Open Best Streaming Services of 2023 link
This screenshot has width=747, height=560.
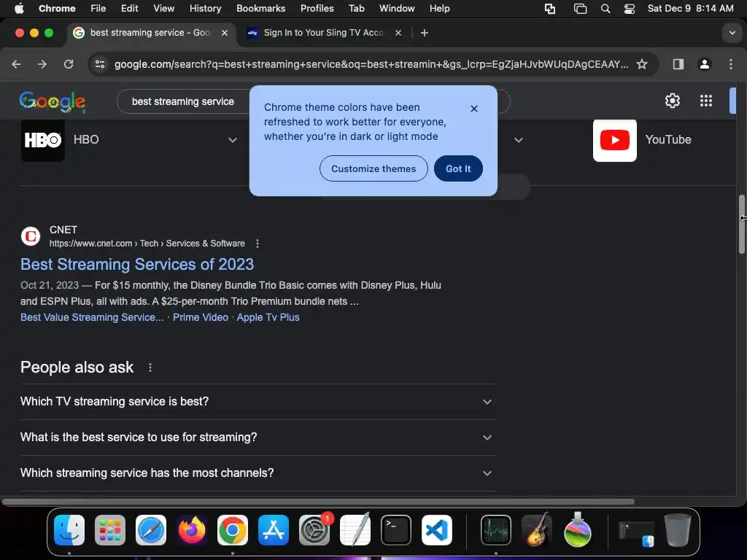click(137, 264)
